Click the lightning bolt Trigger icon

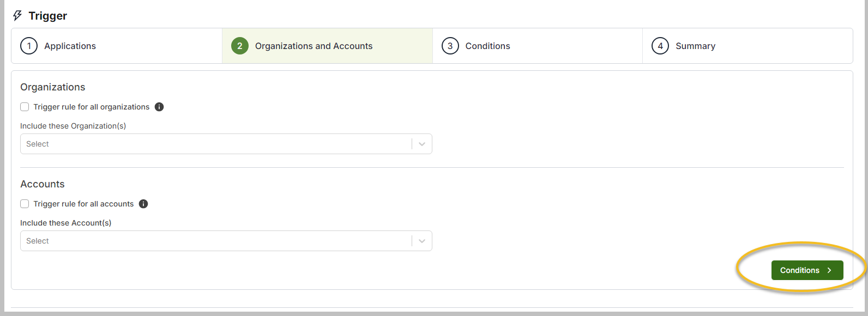click(x=17, y=16)
